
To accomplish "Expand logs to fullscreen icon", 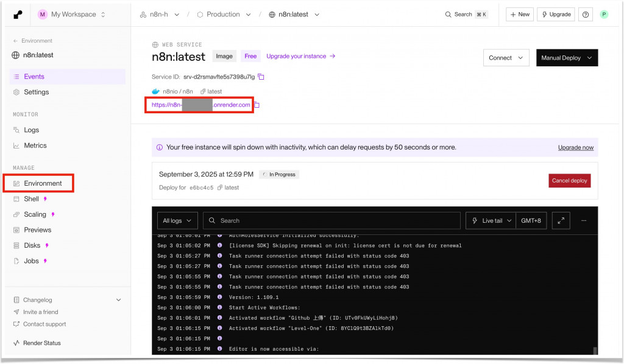I will pyautogui.click(x=561, y=220).
